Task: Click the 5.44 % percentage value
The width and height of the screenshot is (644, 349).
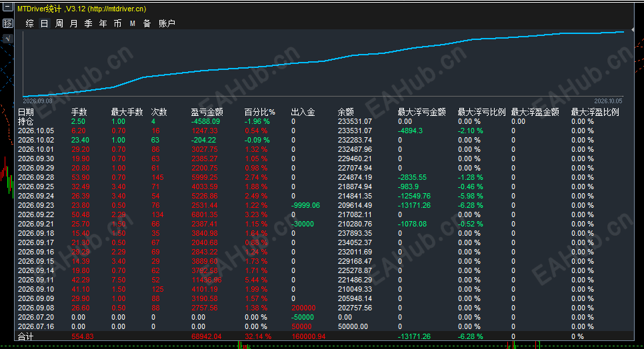Action: [256, 280]
